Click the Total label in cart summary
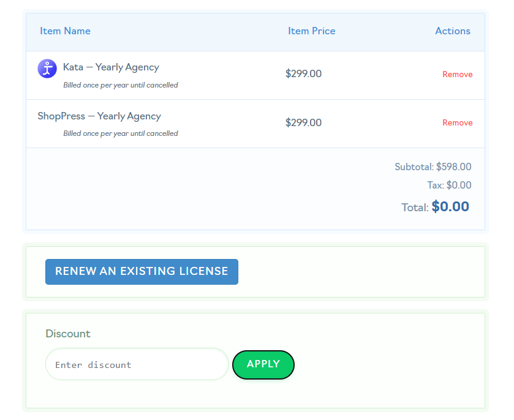 point(414,208)
